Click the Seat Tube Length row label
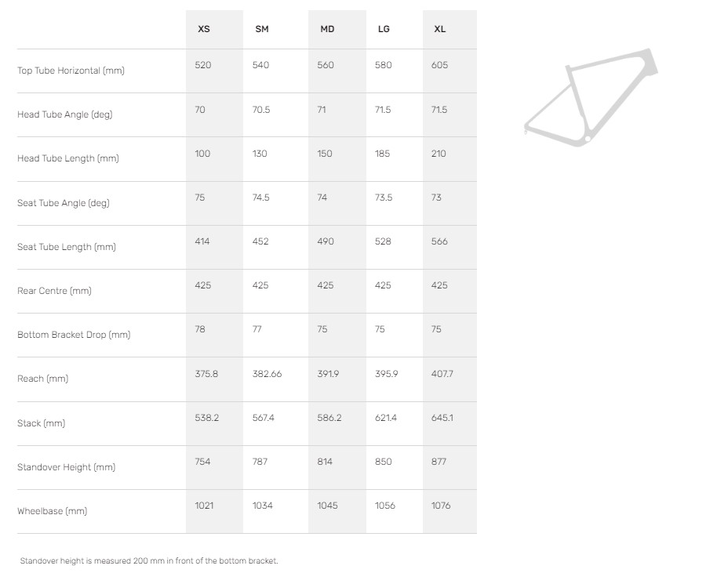728x573 pixels. 66,247
